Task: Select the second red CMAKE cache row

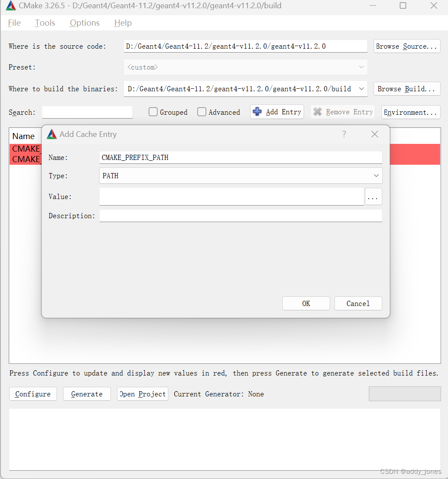Action: tap(26, 160)
